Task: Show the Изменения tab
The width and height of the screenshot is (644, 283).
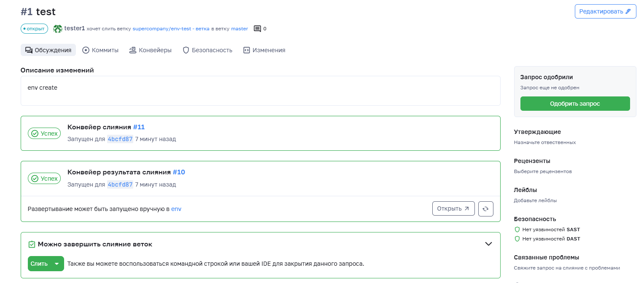Action: [x=264, y=50]
